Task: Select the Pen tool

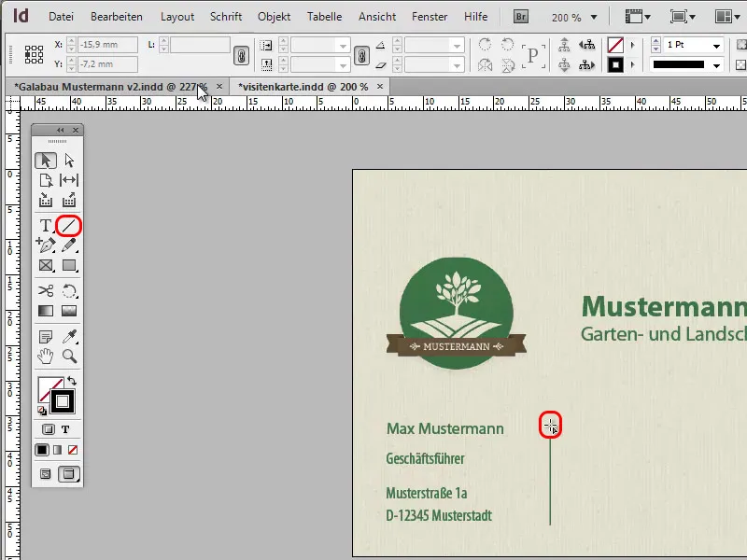Action: pyautogui.click(x=46, y=245)
